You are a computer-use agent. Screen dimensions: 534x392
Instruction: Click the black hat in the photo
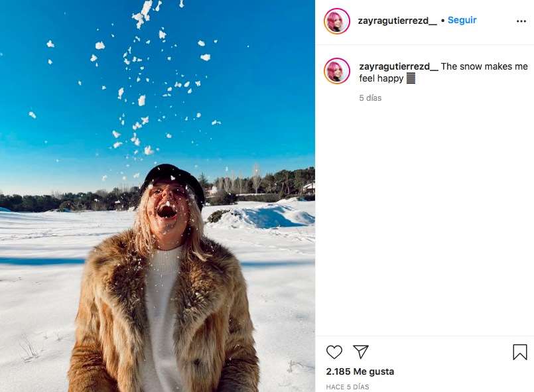(171, 177)
